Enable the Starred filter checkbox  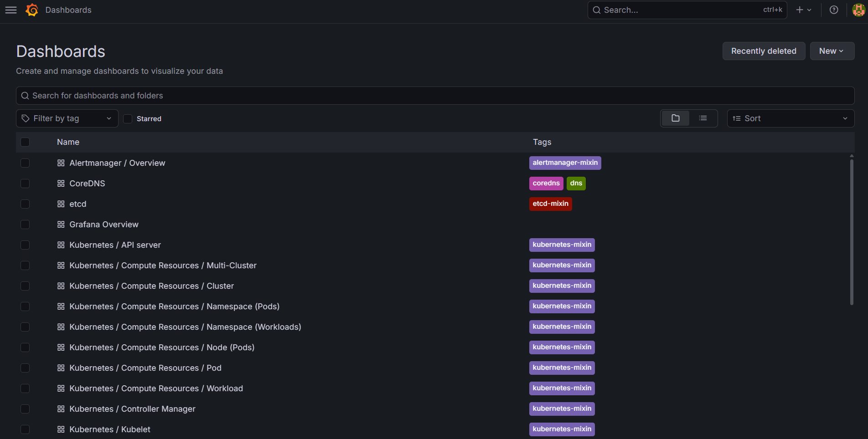coord(128,119)
